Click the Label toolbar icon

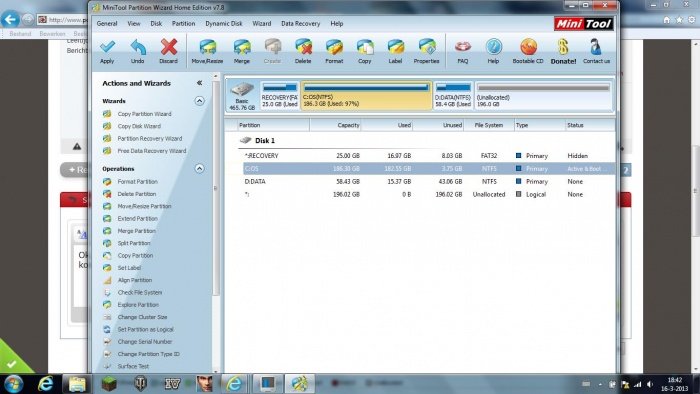click(x=396, y=47)
